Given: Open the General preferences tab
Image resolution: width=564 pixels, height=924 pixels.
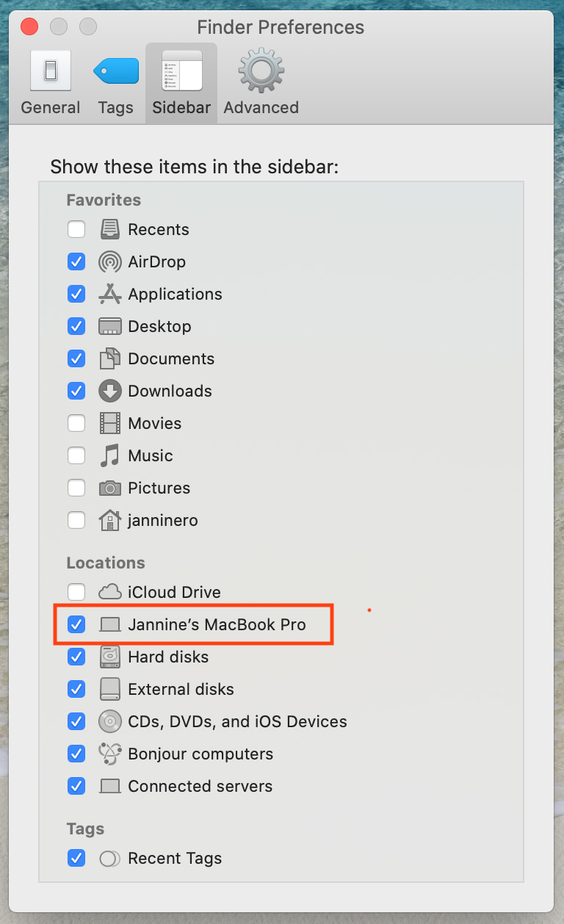Looking at the screenshot, I should pos(51,83).
